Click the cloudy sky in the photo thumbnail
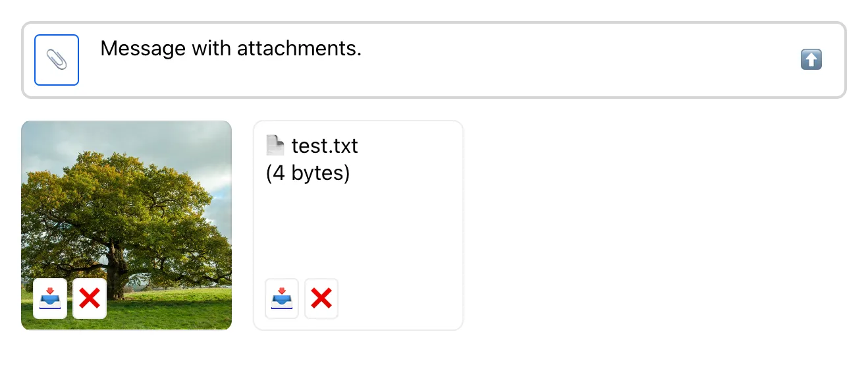 click(191, 142)
